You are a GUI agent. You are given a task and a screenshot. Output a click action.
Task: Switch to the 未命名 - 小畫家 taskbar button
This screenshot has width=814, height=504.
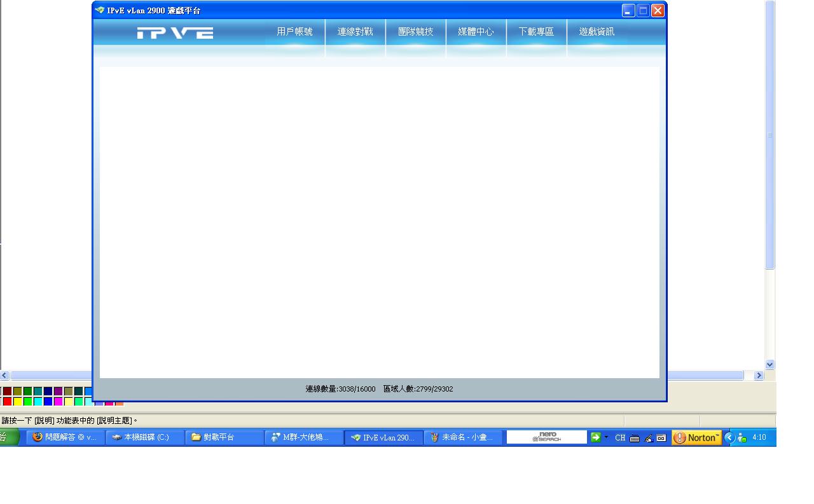click(x=463, y=437)
